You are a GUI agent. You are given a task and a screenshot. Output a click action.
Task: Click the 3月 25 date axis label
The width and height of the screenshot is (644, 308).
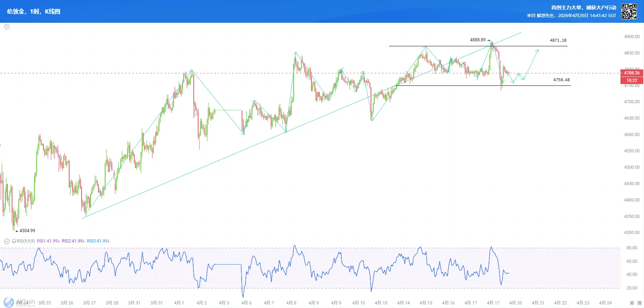coord(45,303)
